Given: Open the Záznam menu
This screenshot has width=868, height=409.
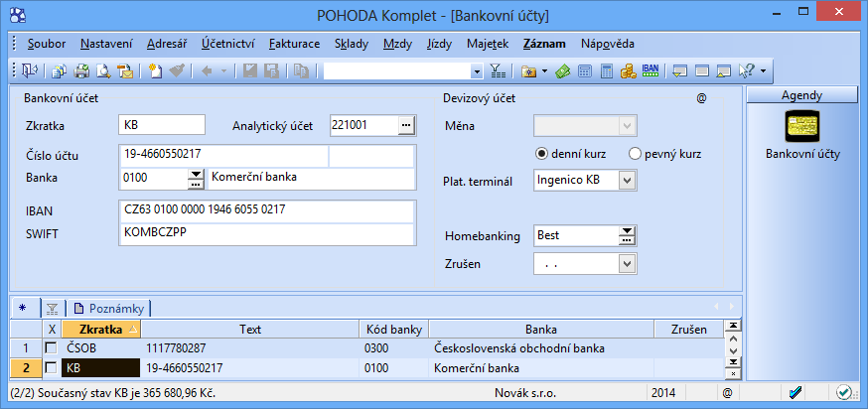Looking at the screenshot, I should tap(544, 44).
